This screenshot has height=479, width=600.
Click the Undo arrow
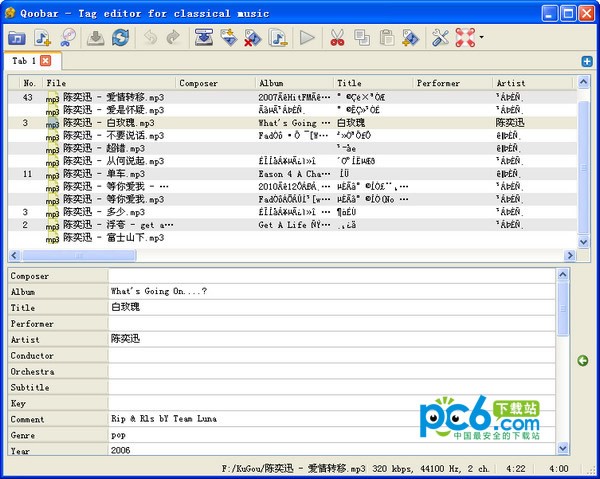(x=150, y=38)
